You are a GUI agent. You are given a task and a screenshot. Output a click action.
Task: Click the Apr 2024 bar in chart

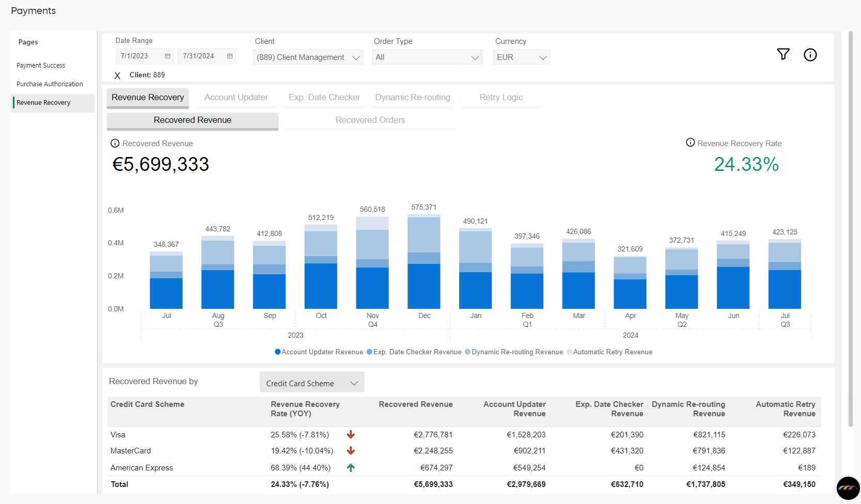click(x=630, y=282)
